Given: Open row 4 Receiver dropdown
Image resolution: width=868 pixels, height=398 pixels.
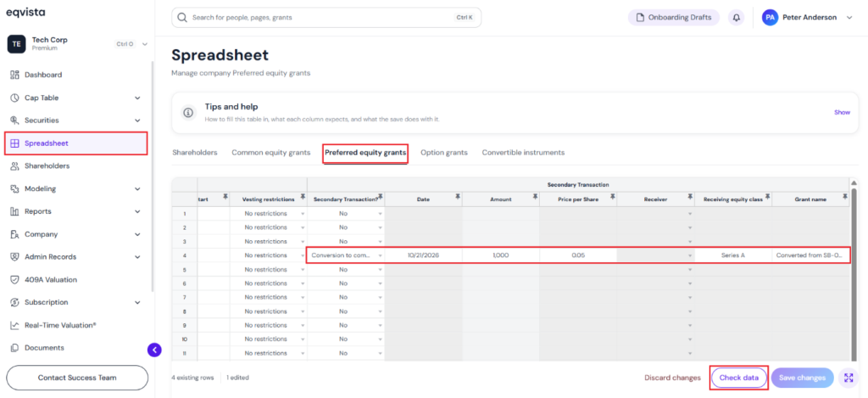Looking at the screenshot, I should (690, 255).
